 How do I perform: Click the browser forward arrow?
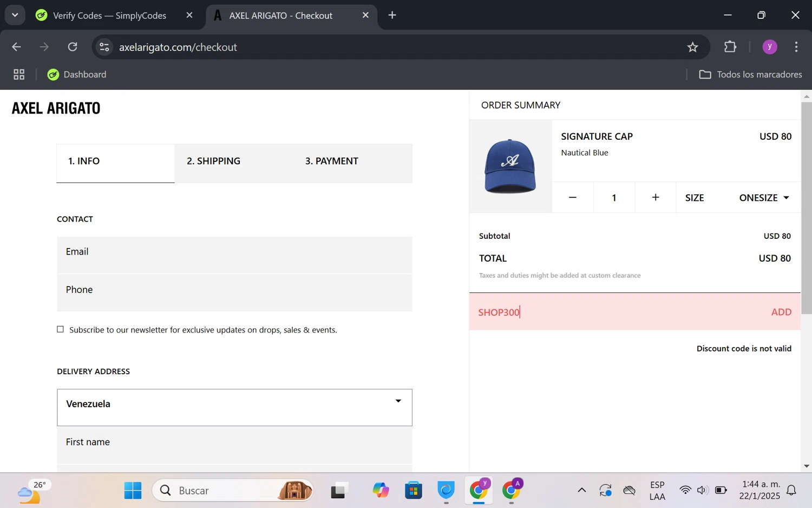point(44,47)
